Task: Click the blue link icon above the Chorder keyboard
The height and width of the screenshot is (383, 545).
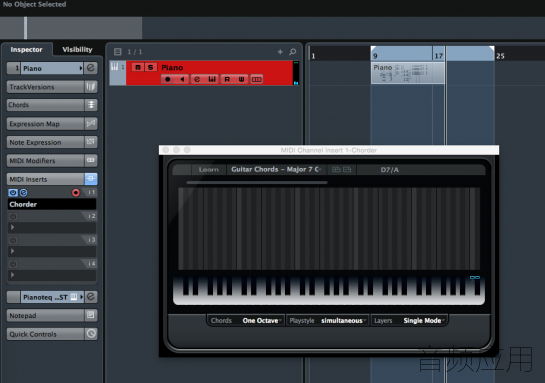Action: (x=474, y=277)
